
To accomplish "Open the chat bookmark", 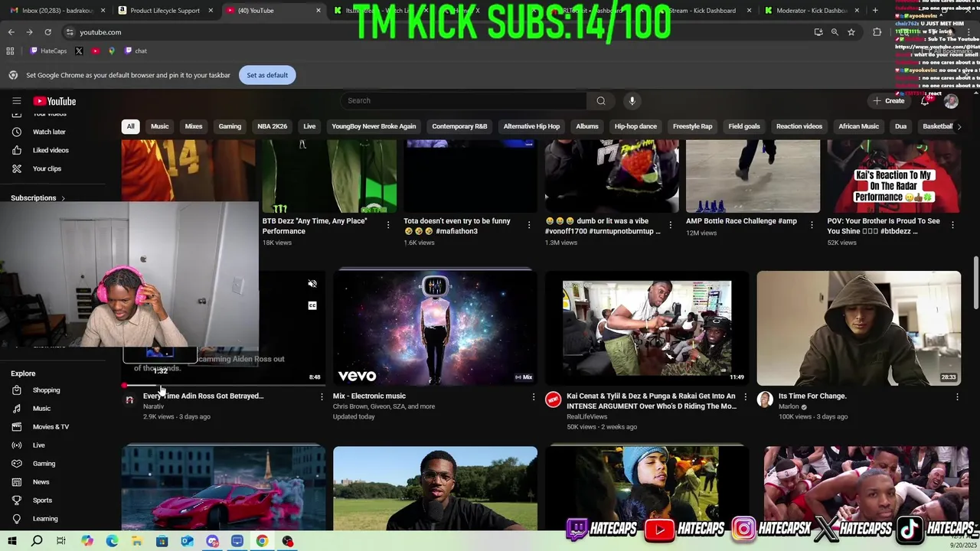I will (x=136, y=51).
